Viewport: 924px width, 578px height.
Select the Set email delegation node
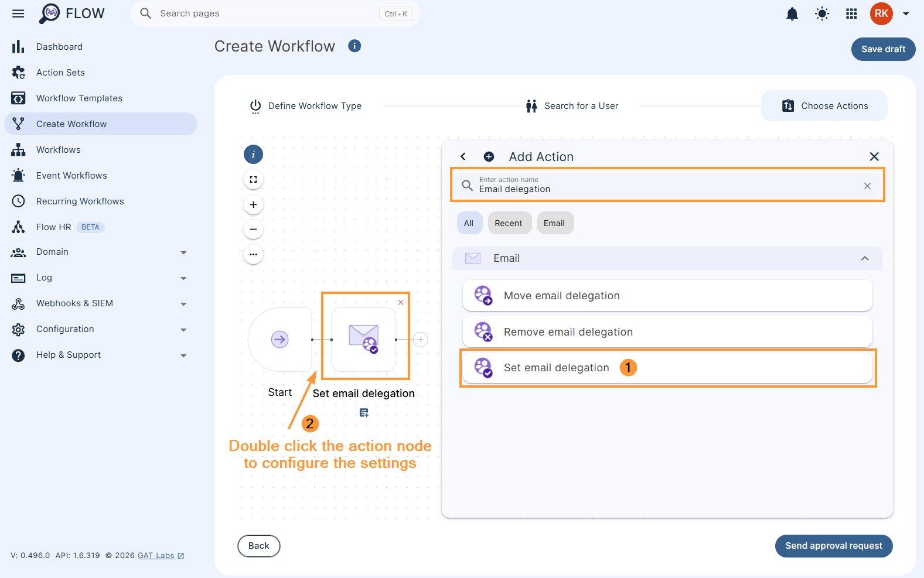[x=363, y=340]
